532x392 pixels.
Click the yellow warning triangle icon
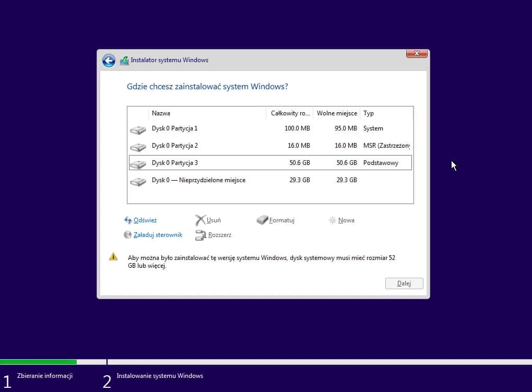pyautogui.click(x=113, y=256)
